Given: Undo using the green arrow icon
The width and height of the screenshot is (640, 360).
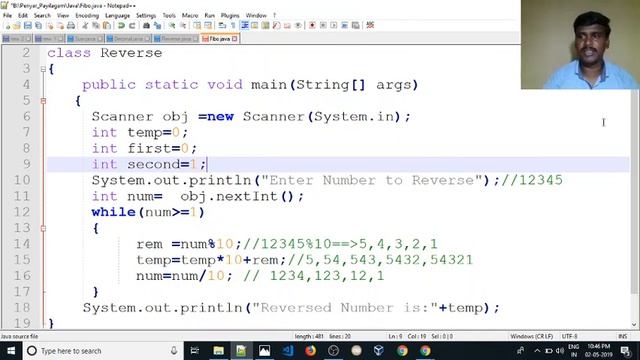Looking at the screenshot, I should 121,25.
